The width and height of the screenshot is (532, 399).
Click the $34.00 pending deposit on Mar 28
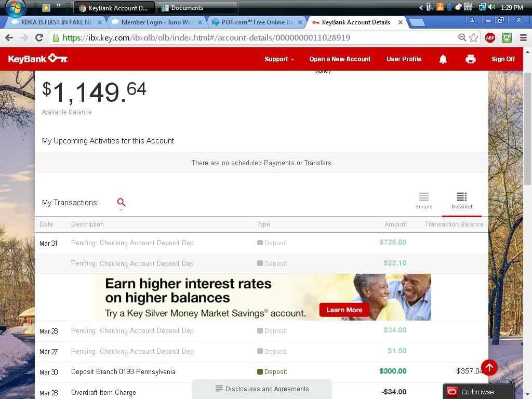[x=262, y=331]
